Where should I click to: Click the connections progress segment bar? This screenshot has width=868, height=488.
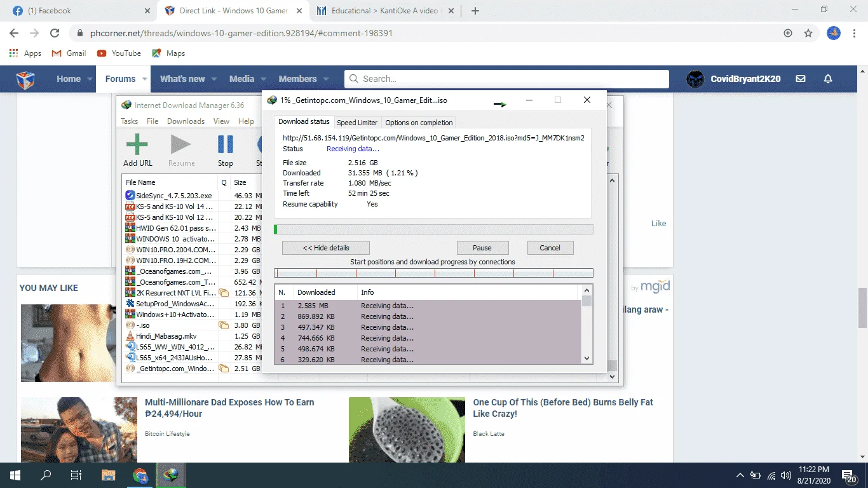point(433,273)
